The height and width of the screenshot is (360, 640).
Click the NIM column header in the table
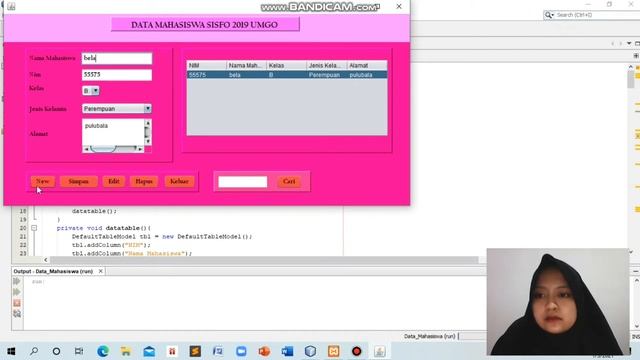[207, 65]
